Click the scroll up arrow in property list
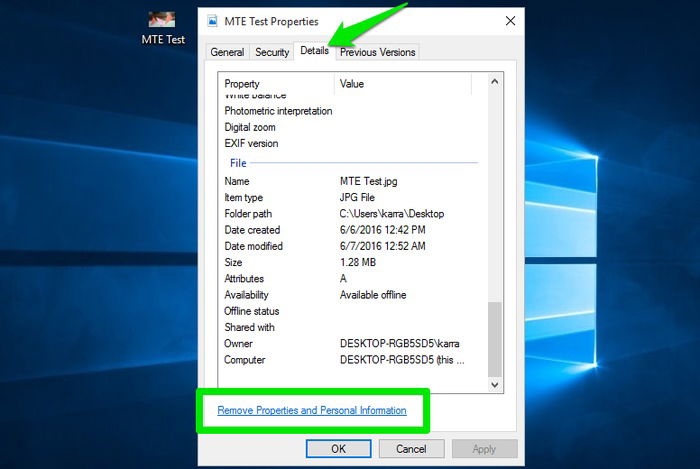 (x=495, y=82)
